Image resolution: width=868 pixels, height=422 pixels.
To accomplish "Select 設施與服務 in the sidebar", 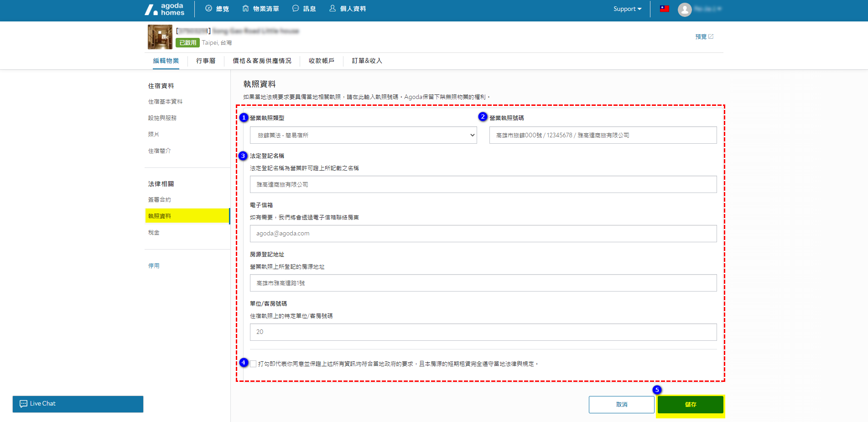I will [162, 118].
